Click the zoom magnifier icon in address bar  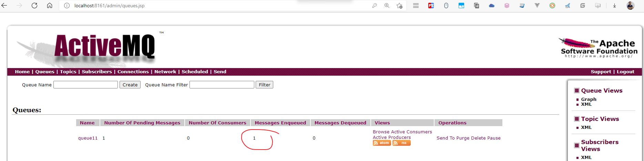point(387,6)
